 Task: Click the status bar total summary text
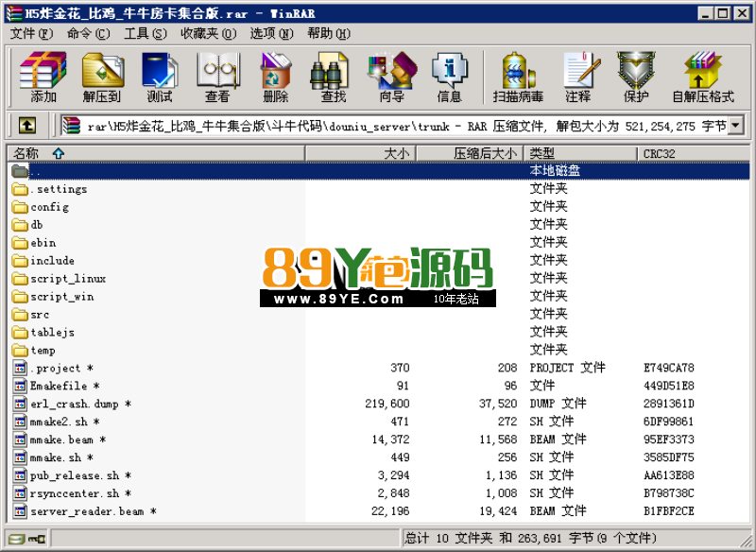pyautogui.click(x=530, y=538)
